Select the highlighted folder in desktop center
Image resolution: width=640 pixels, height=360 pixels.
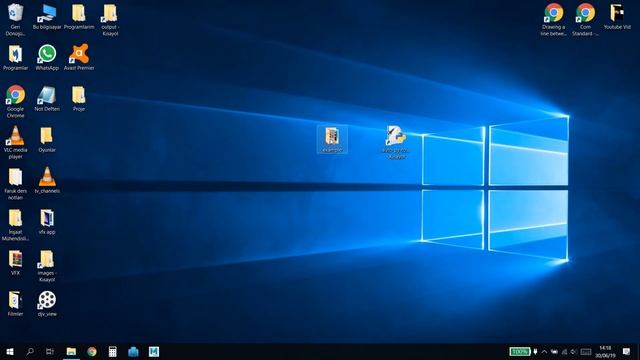pos(332,139)
